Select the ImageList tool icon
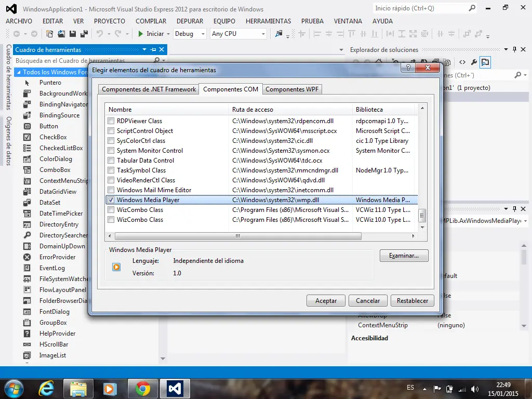532x399 pixels. [x=27, y=355]
